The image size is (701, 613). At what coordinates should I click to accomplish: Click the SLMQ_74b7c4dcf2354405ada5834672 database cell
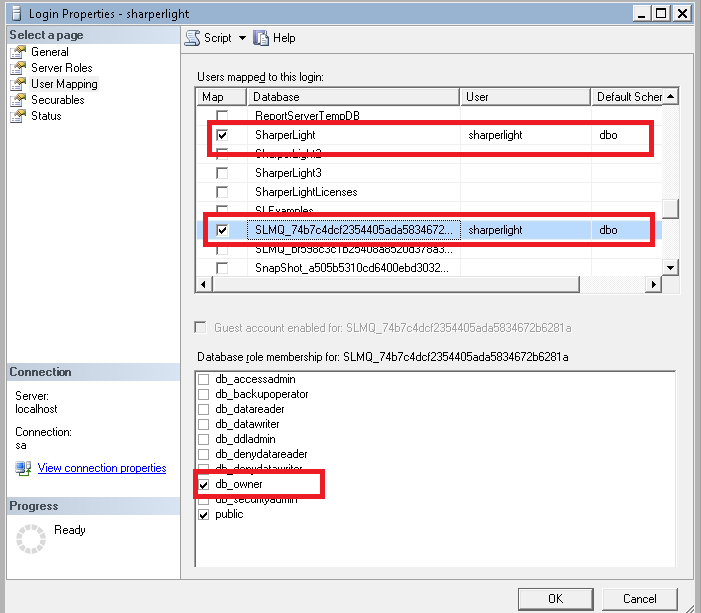point(354,230)
